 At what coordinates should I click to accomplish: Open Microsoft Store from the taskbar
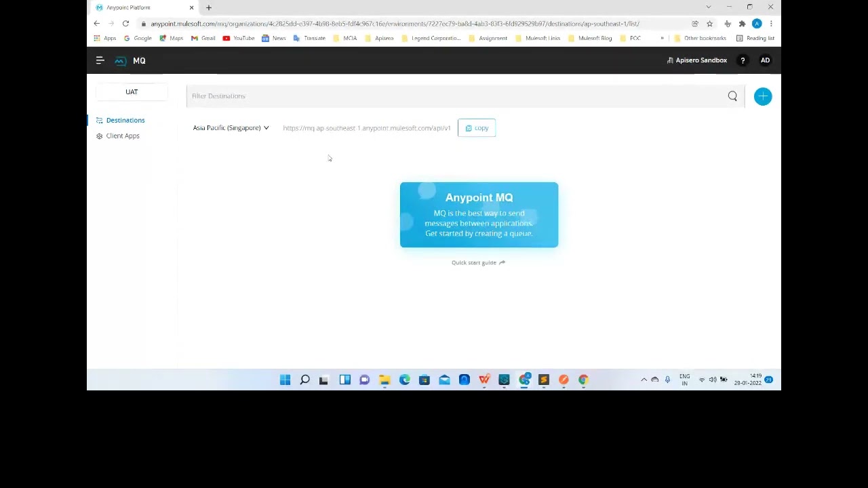pyautogui.click(x=425, y=380)
